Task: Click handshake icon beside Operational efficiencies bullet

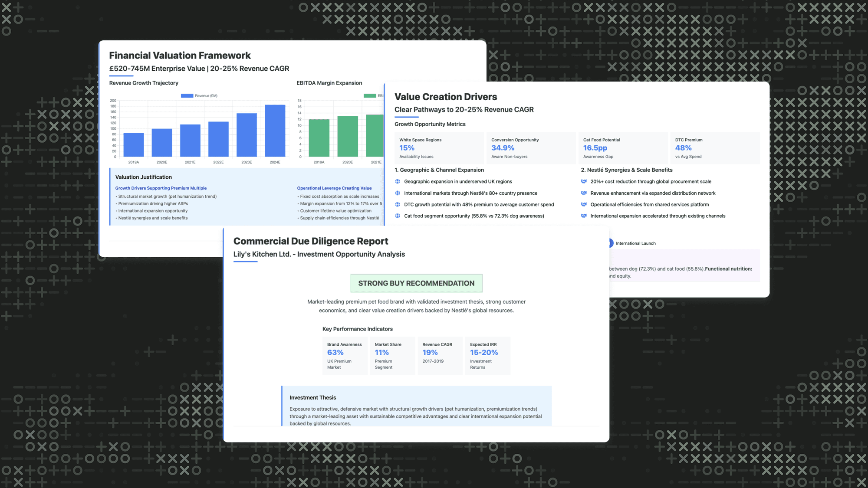Action: 584,204
